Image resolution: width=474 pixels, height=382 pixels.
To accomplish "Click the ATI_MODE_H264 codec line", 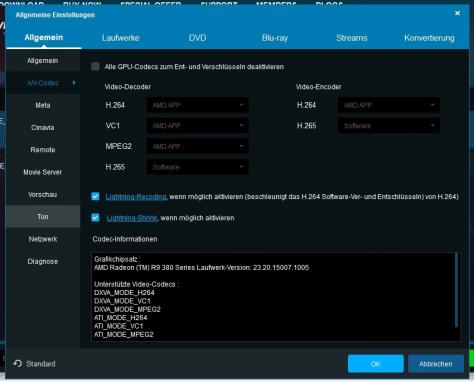I will (120, 318).
